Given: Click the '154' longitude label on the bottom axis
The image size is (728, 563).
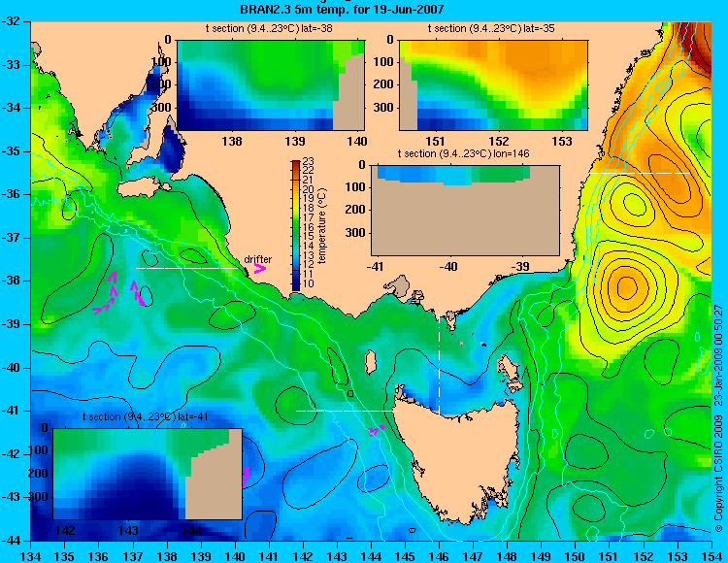Looking at the screenshot, I should (711, 556).
